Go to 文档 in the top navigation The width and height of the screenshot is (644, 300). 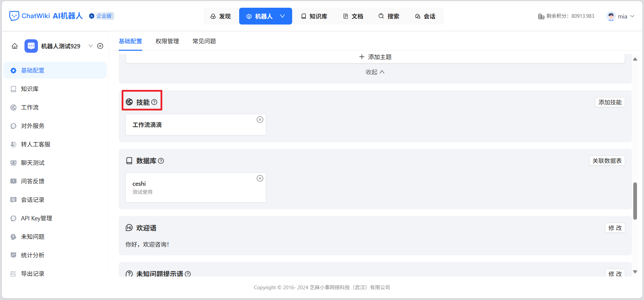tap(353, 16)
